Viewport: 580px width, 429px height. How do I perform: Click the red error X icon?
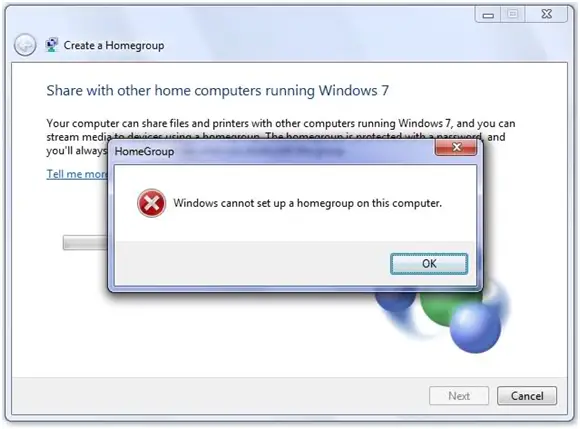coord(151,203)
